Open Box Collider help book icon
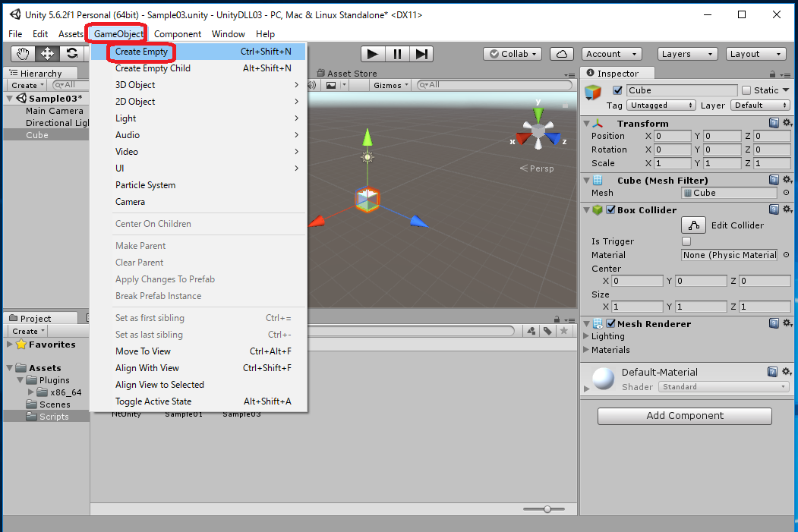 774,209
